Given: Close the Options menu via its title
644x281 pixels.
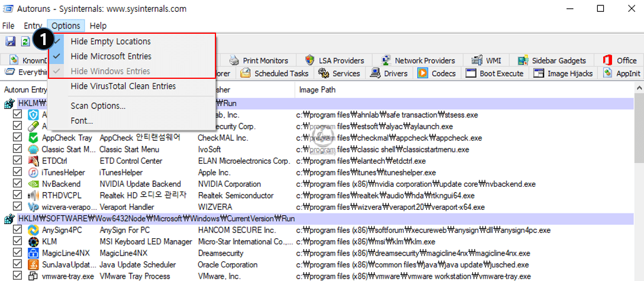Looking at the screenshot, I should tap(66, 25).
